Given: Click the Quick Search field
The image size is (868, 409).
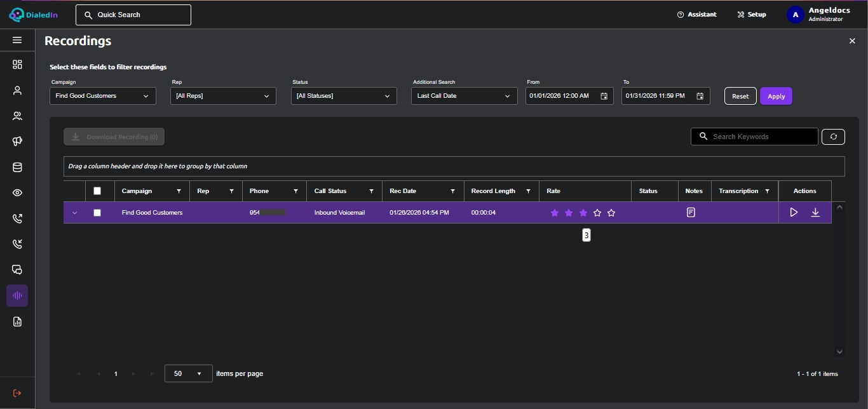Looking at the screenshot, I should pyautogui.click(x=133, y=15).
